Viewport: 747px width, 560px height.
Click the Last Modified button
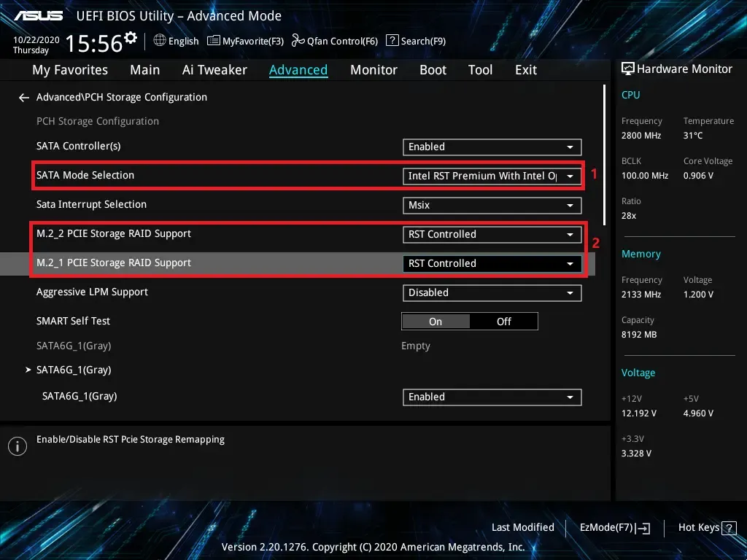522,527
